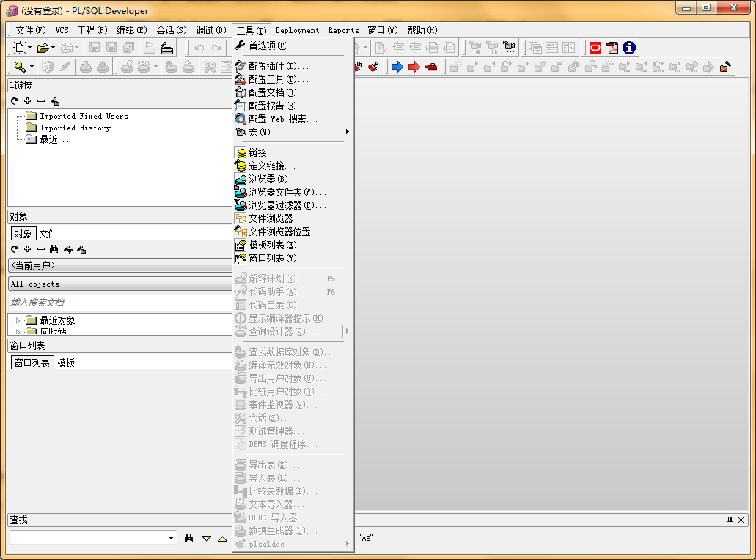The height and width of the screenshot is (560, 756).
Task: Click the binoculars icon in Objects panel
Action: 54,249
